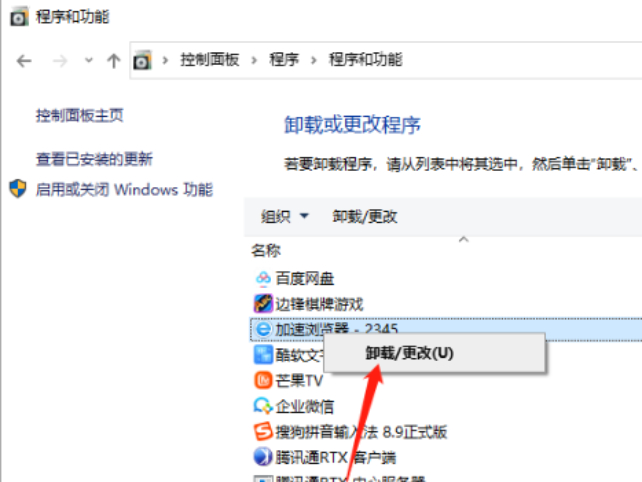The width and height of the screenshot is (642, 482).
Task: Click the 腾讯通RTX 客户端 round icon
Action: (263, 457)
